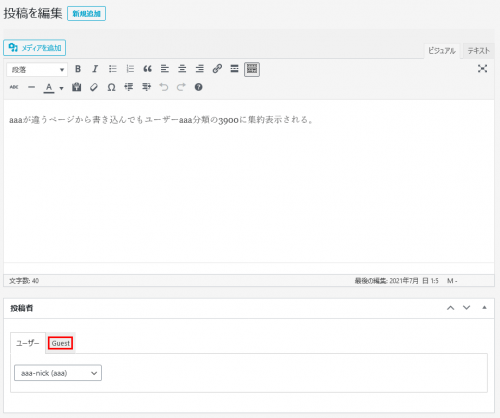Insert a blockquote
The height and width of the screenshot is (418, 500).
click(147, 69)
